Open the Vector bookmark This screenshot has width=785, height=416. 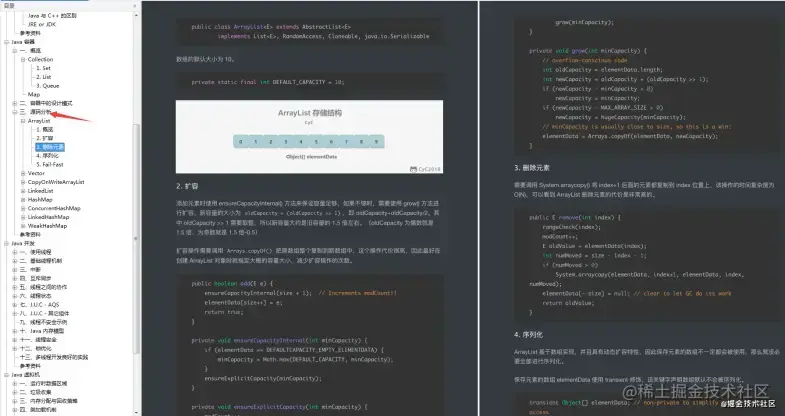click(36, 173)
